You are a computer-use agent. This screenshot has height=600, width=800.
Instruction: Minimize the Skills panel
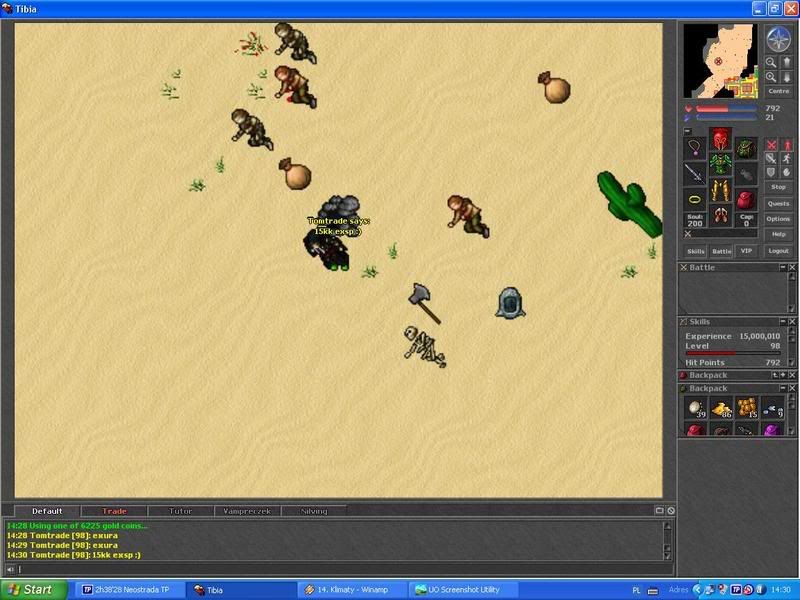click(783, 322)
